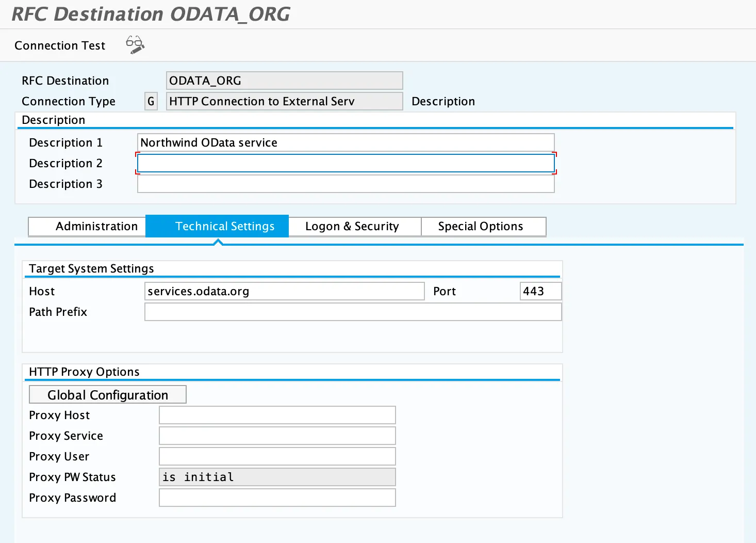
Task: Click the Display/Change glasses pencil icon
Action: tap(135, 45)
